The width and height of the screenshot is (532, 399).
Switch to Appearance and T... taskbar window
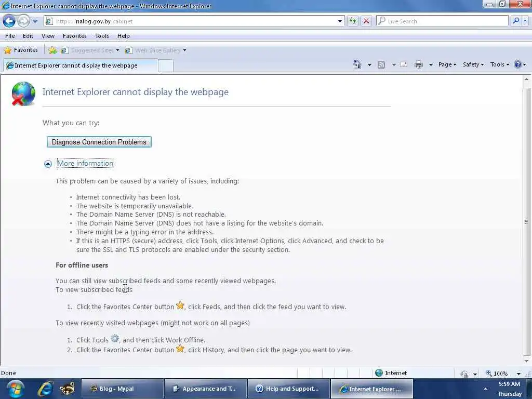point(206,389)
